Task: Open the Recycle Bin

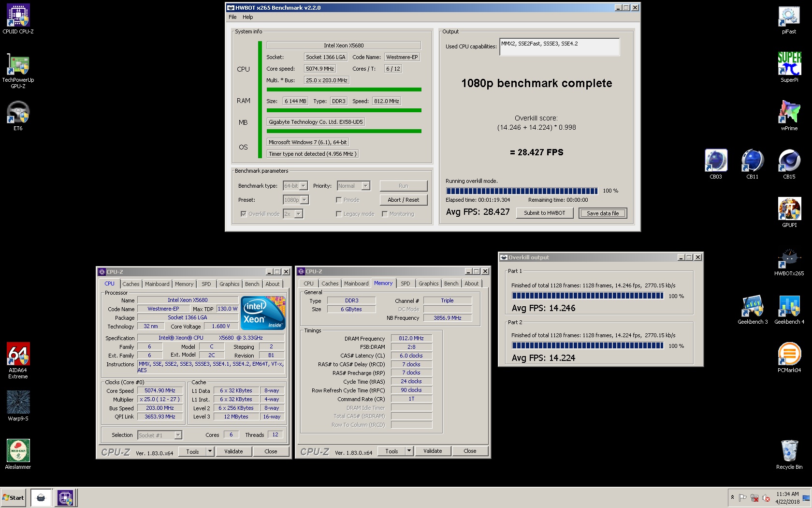Action: [789, 455]
